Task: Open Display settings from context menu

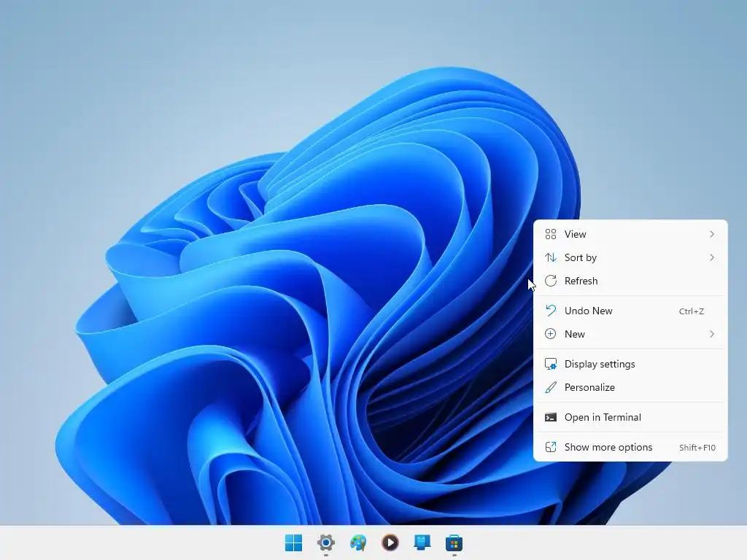Action: [x=630, y=365]
